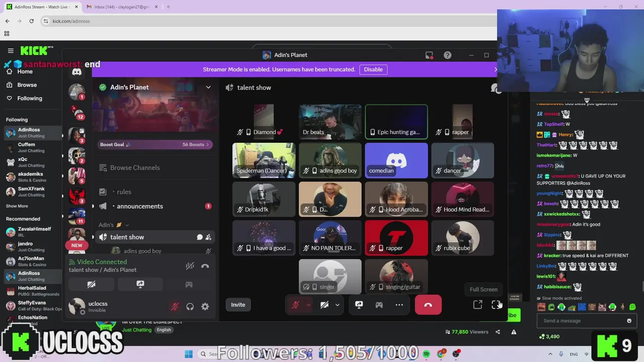The height and width of the screenshot is (362, 644).
Task: Click create invite icon on talent show channel
Action: [208, 237]
